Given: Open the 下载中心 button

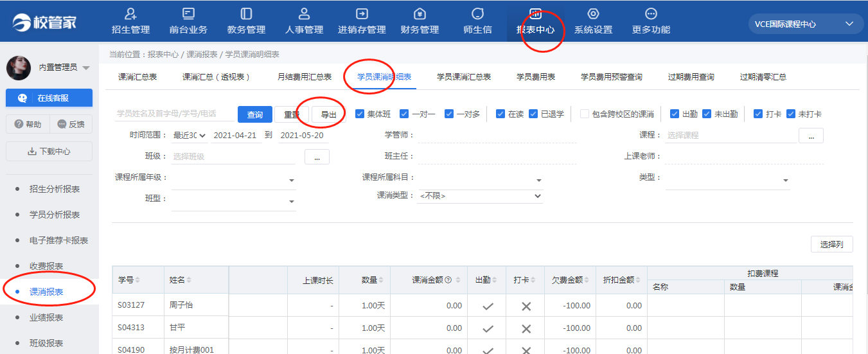Looking at the screenshot, I should pos(49,152).
